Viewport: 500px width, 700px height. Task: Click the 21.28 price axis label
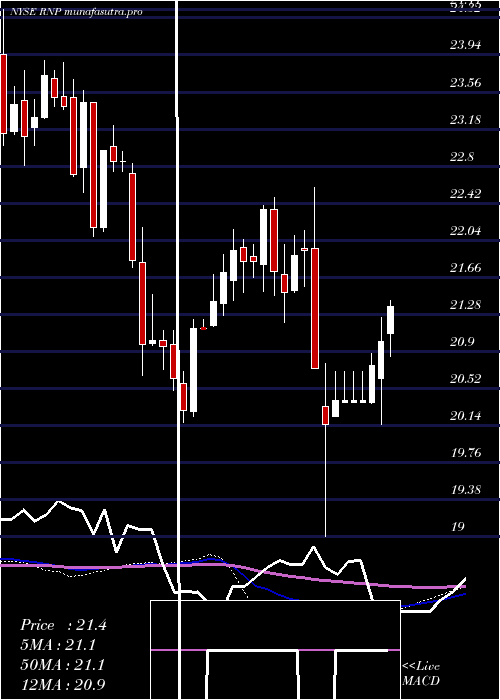coord(466,304)
